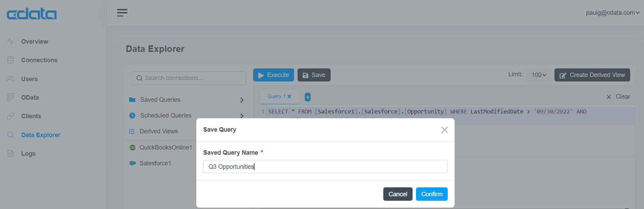Close the Save Query dialog
The image size is (644, 209).
[445, 130]
